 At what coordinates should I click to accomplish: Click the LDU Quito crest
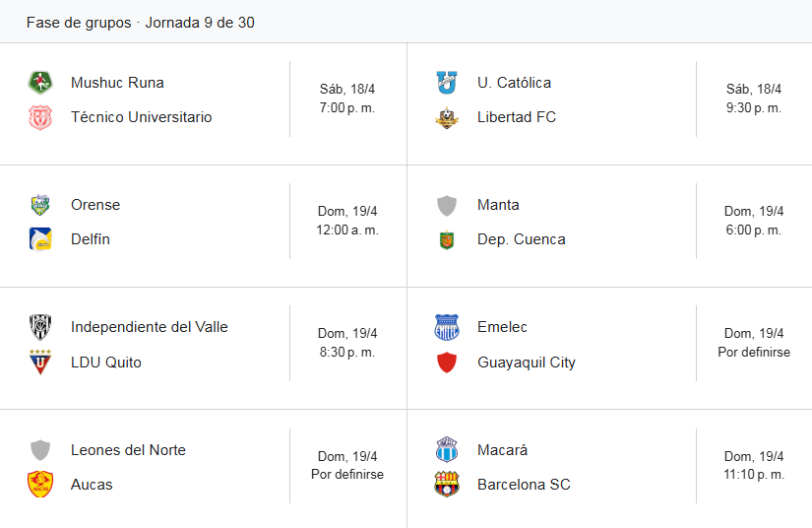coord(40,363)
